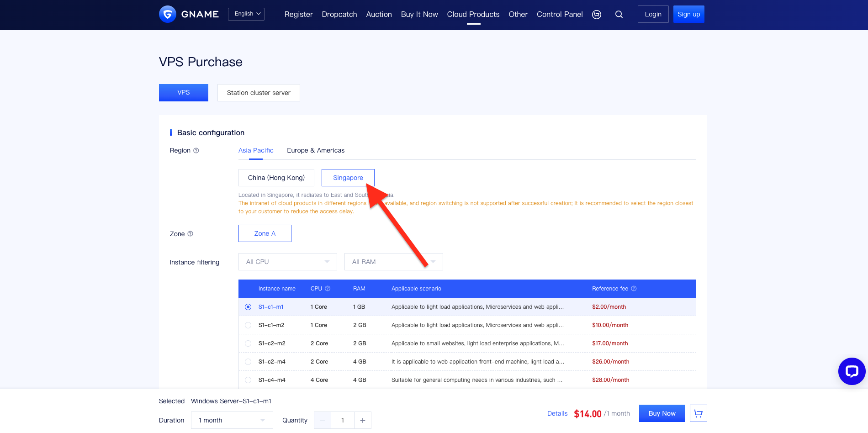The image size is (868, 433).
Task: Click the $28.00/month fee cell
Action: click(610, 380)
